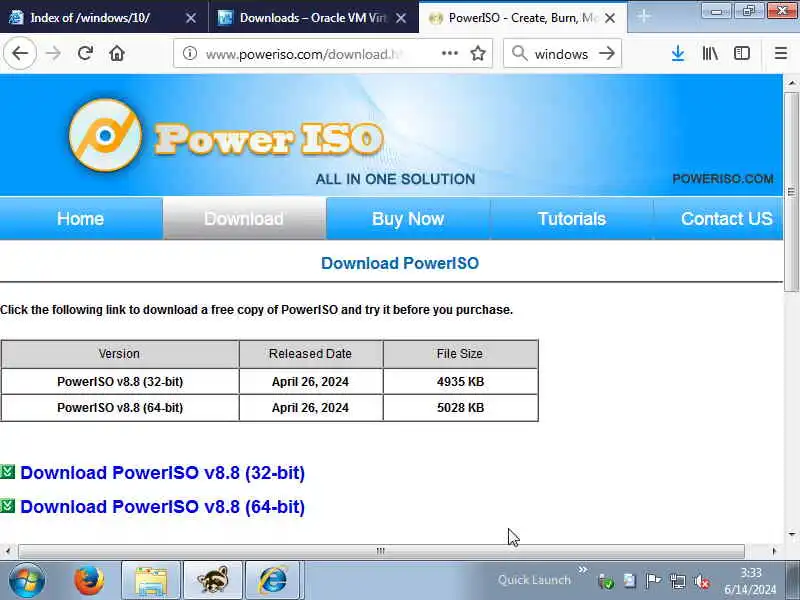Image resolution: width=800 pixels, height=600 pixels.
Task: Click the scroll left arrow
Action: pos(8,551)
